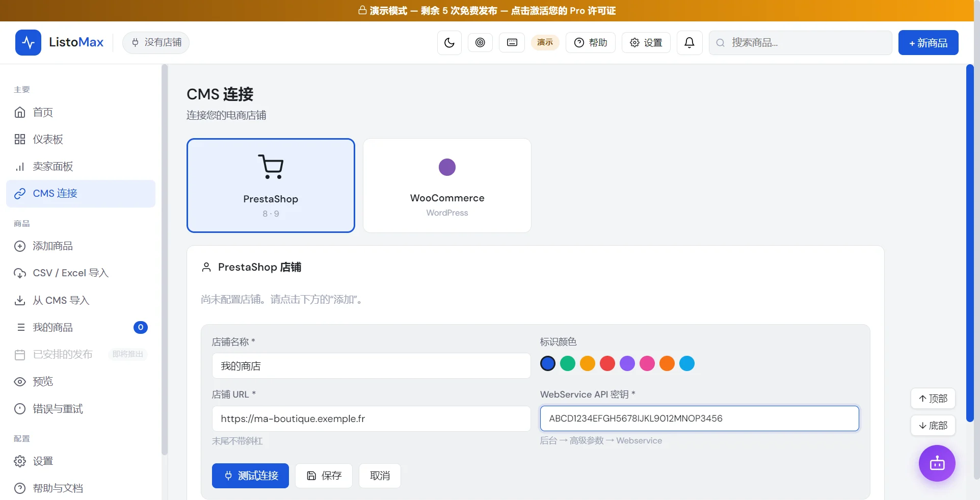
Task: Open CSV / Excel 导入 in sidebar
Action: [81, 273]
